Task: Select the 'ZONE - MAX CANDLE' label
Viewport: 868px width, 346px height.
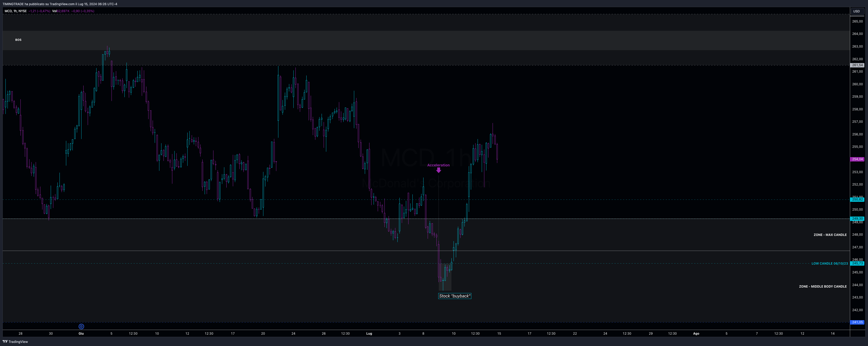Action: click(830, 235)
